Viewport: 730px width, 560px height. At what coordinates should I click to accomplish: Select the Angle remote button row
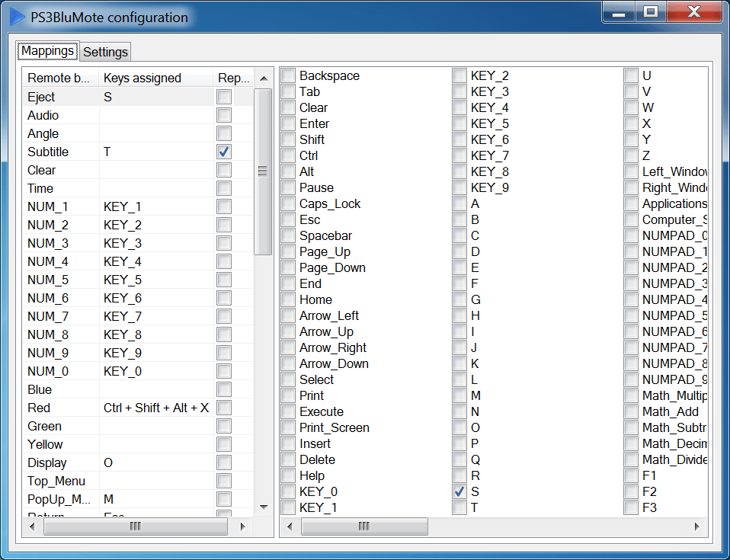point(138,133)
